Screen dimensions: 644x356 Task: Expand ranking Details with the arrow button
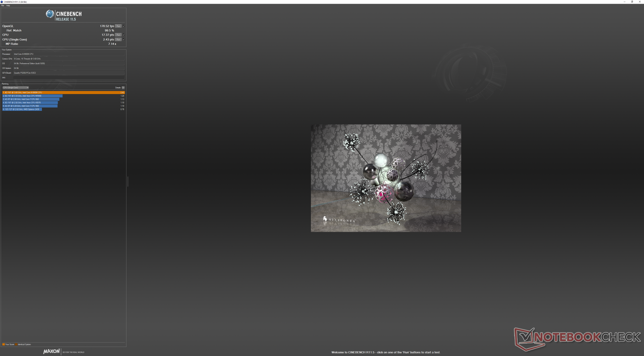123,88
